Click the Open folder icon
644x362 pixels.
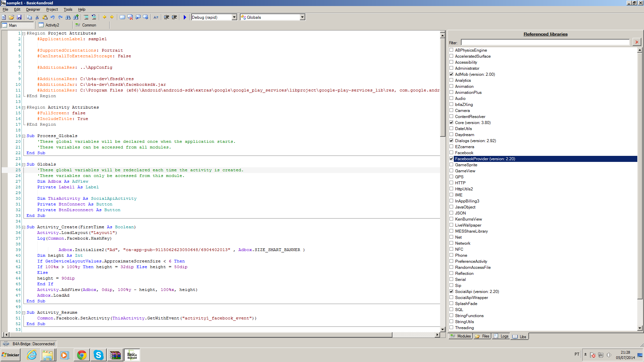tap(11, 17)
